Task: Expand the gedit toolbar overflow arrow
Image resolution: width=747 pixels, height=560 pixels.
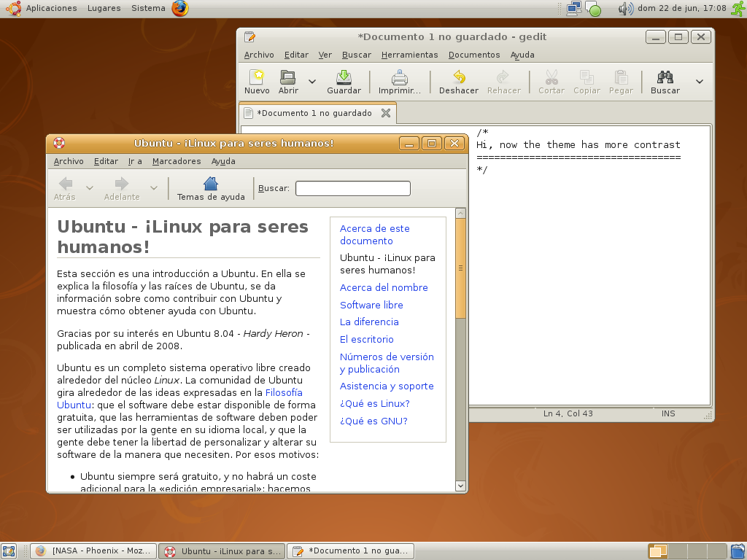Action: [700, 82]
